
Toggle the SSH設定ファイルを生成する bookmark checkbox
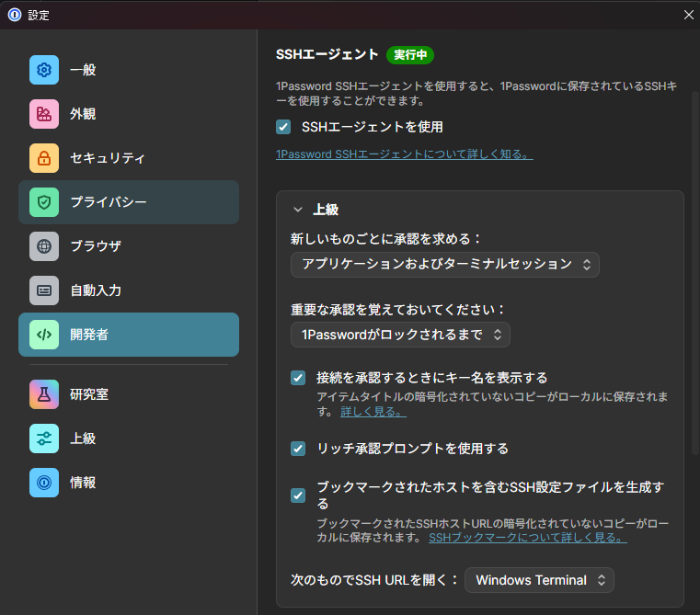click(x=298, y=495)
